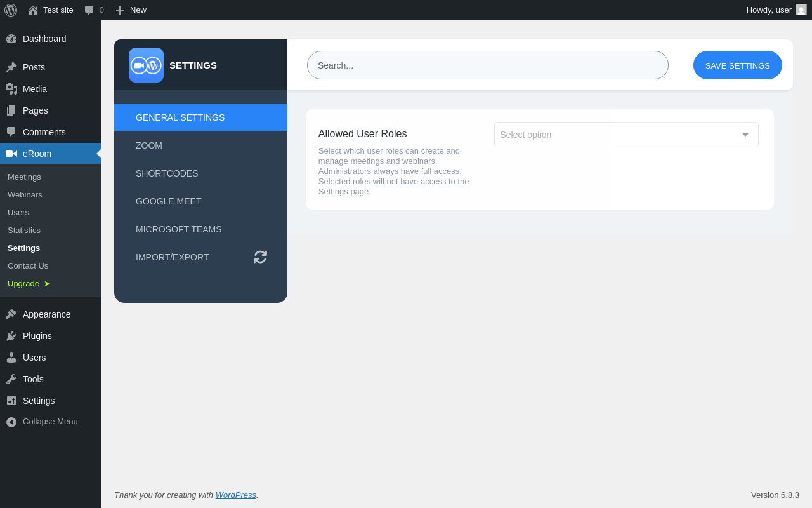
Task: Switch to the Zoom tab
Action: click(200, 145)
